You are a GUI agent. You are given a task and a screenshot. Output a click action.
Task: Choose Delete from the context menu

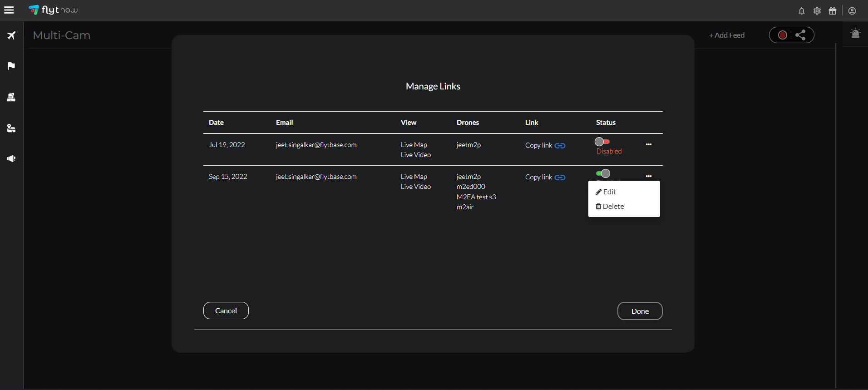(610, 207)
